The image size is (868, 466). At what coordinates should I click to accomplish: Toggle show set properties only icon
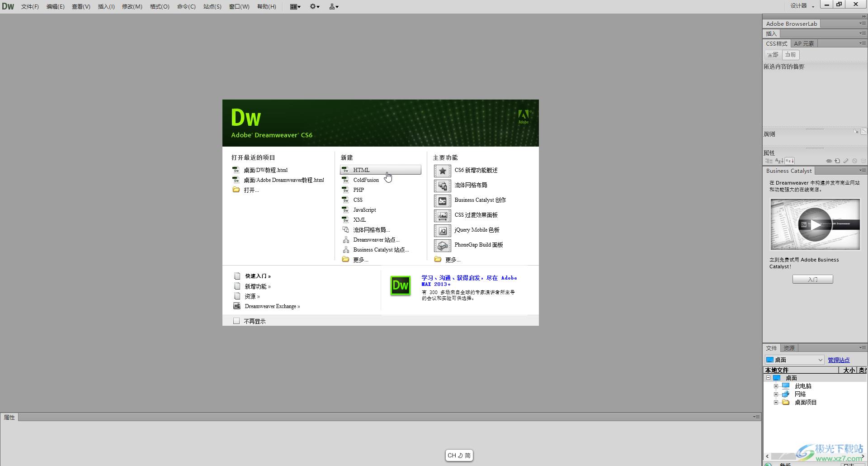click(790, 161)
